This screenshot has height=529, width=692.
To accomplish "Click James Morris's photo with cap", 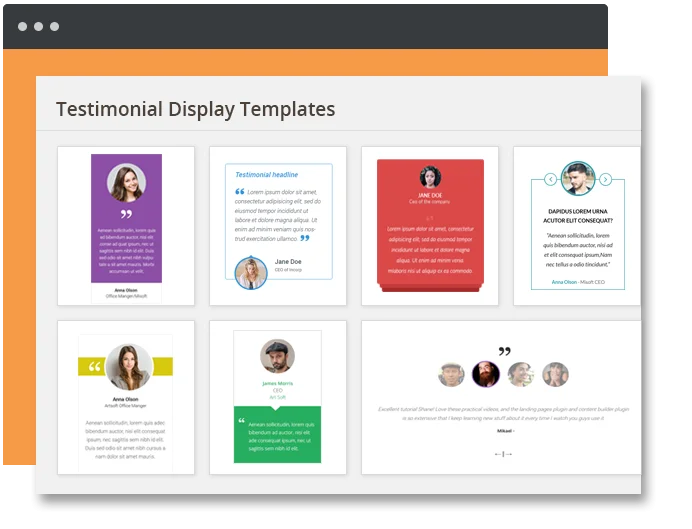I will (x=277, y=356).
